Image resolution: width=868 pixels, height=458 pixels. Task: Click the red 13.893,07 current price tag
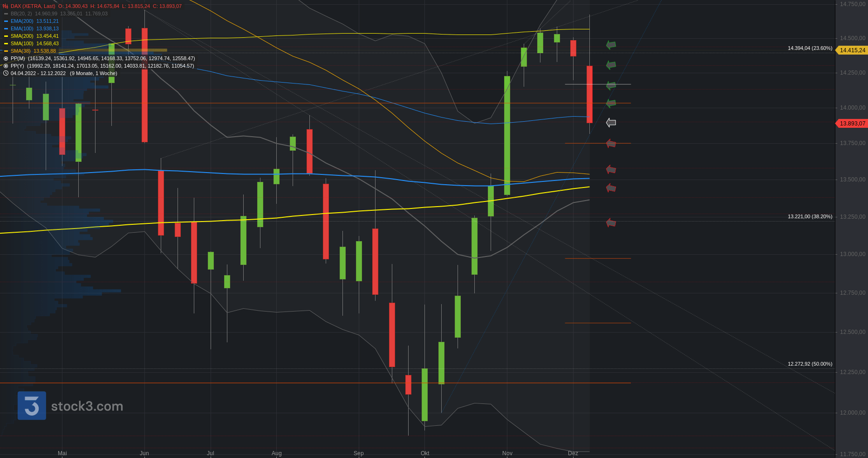852,124
